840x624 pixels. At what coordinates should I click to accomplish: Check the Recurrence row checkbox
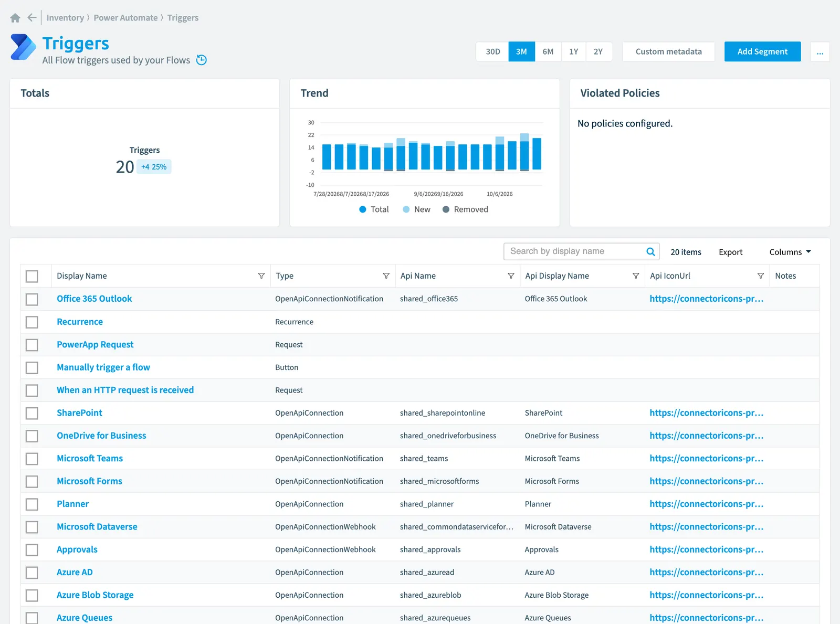coord(32,322)
